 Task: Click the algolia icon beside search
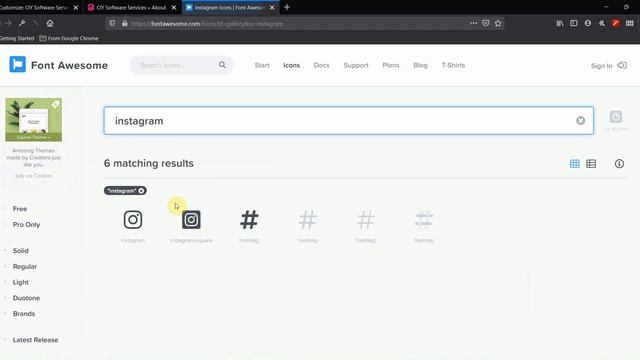coord(616,117)
